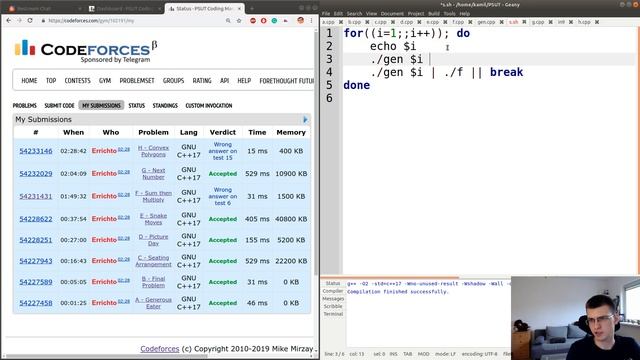
Task: Open Chrome profile avatar
Action: pos(300,20)
